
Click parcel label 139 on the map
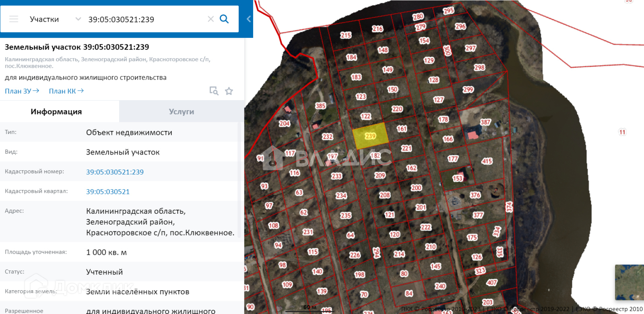click(x=322, y=291)
